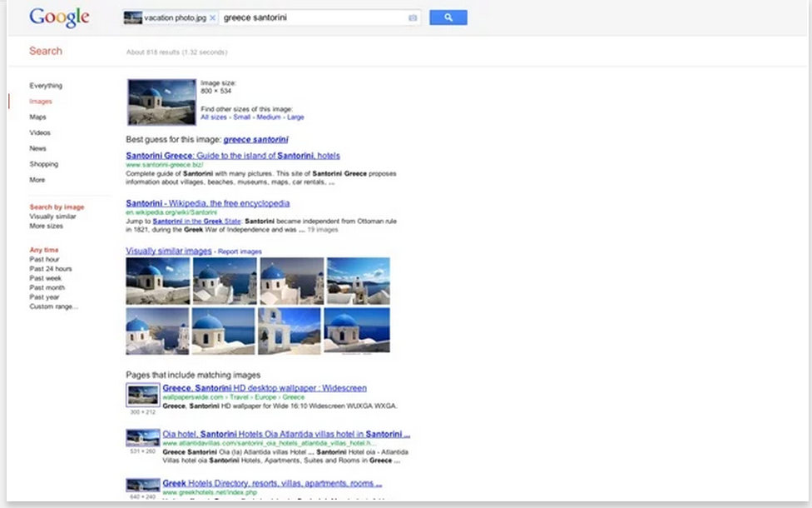Click the blue magnifier search button

(448, 17)
